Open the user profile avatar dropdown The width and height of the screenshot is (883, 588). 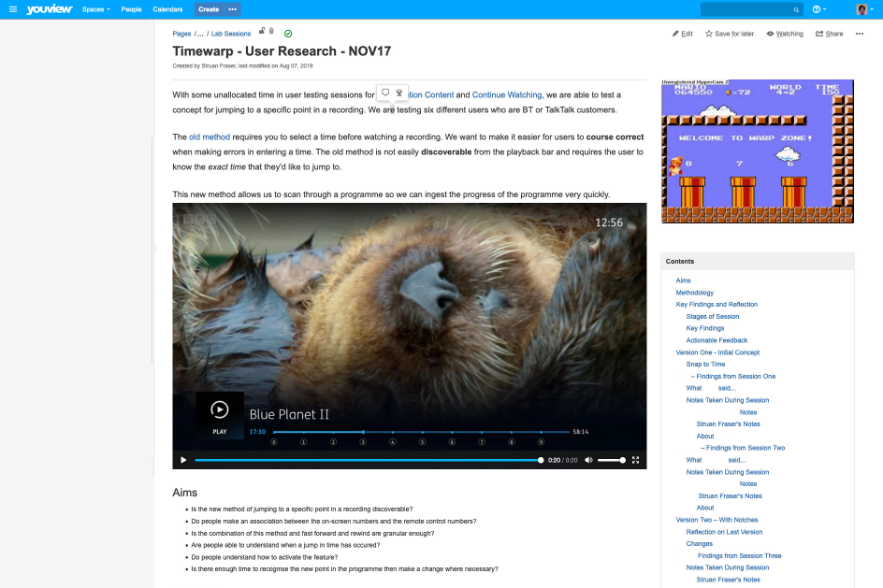tap(864, 9)
